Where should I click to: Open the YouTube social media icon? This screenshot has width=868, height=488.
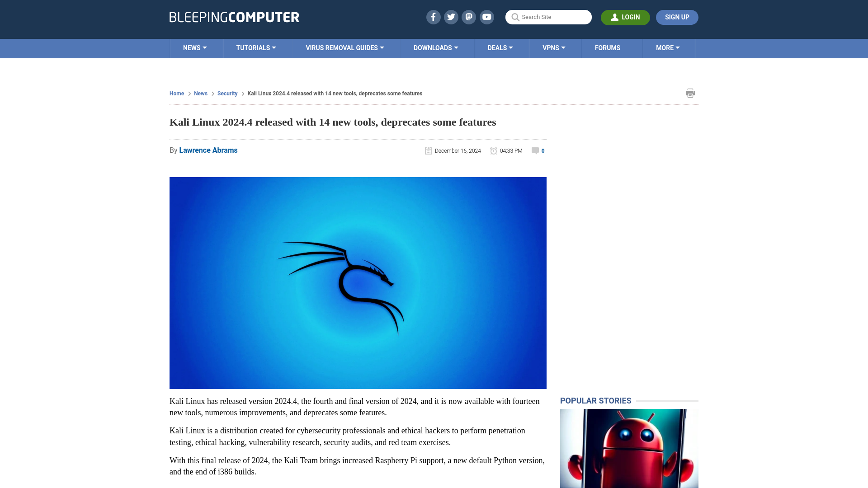click(487, 17)
